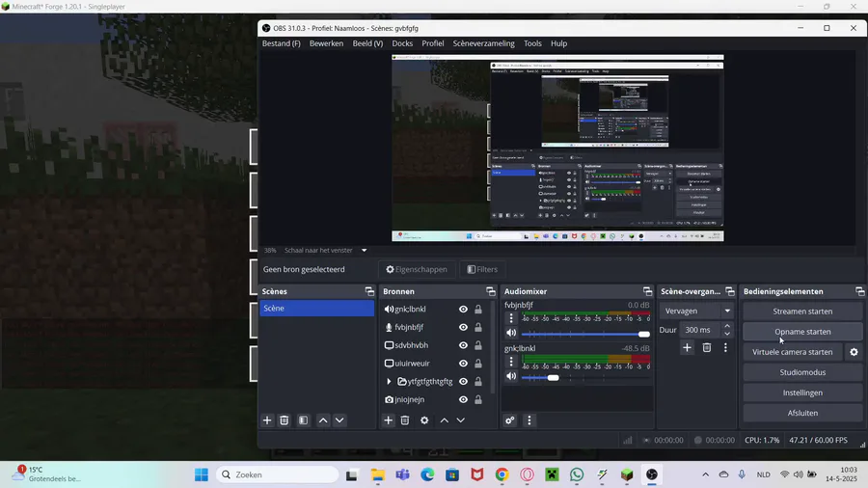Open the Docks menu

coord(402,43)
